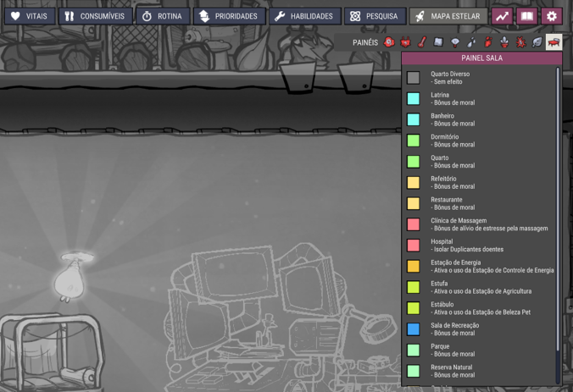Click the lime Estufa color swatch

click(x=414, y=287)
